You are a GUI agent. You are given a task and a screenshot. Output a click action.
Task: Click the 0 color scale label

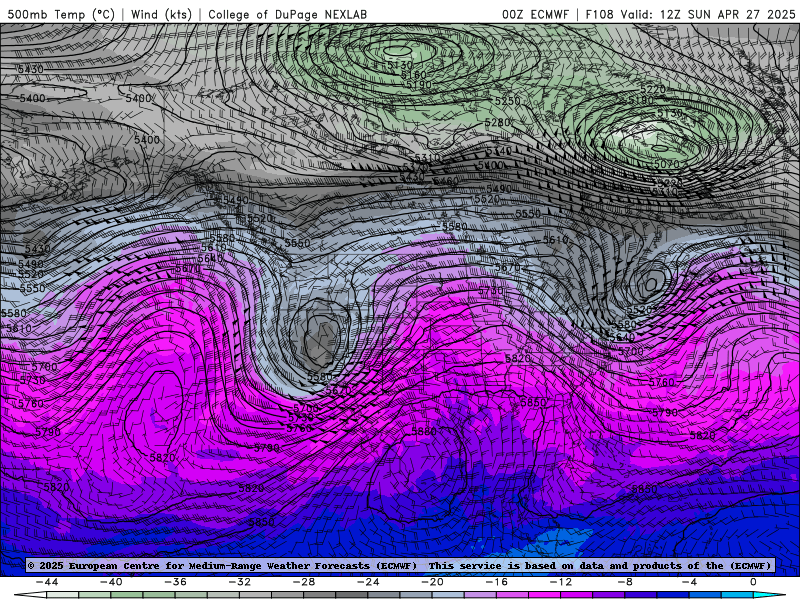(x=754, y=582)
